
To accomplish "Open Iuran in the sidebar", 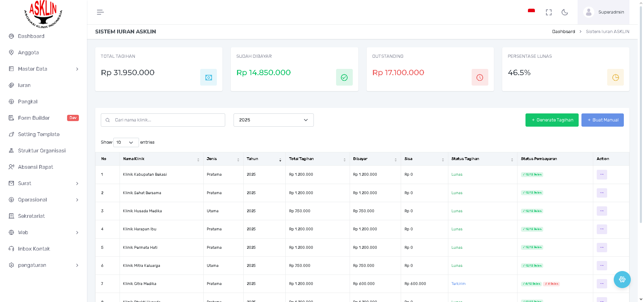I will pos(24,85).
